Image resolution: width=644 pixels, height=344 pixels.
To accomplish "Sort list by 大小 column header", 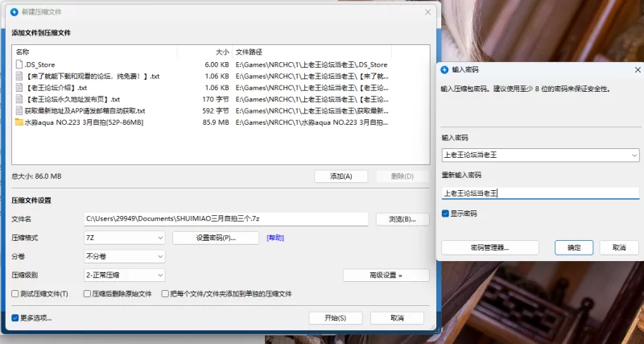I will click(x=222, y=52).
